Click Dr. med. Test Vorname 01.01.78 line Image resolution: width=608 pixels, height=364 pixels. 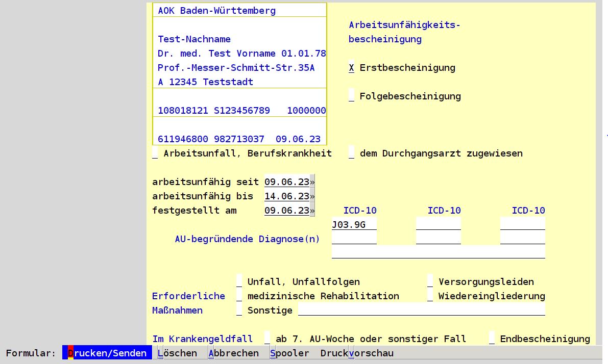tap(242, 54)
